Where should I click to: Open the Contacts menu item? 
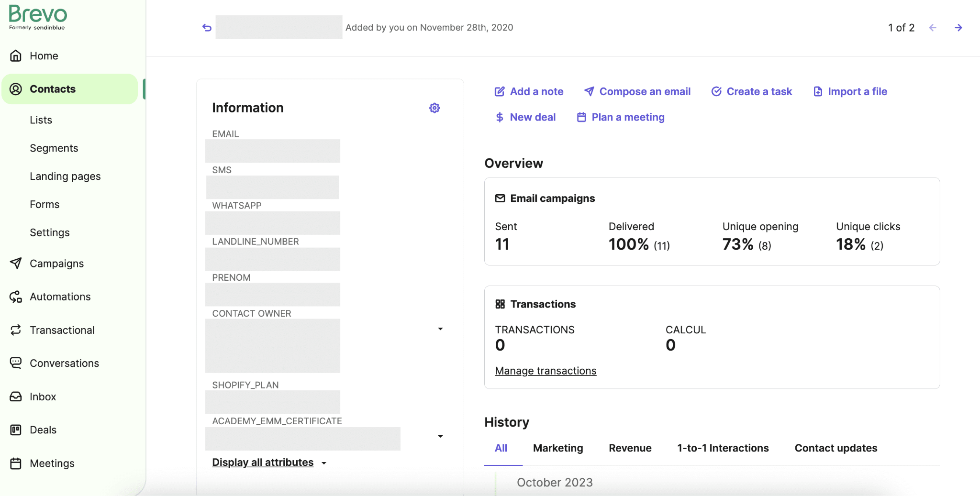(x=70, y=89)
